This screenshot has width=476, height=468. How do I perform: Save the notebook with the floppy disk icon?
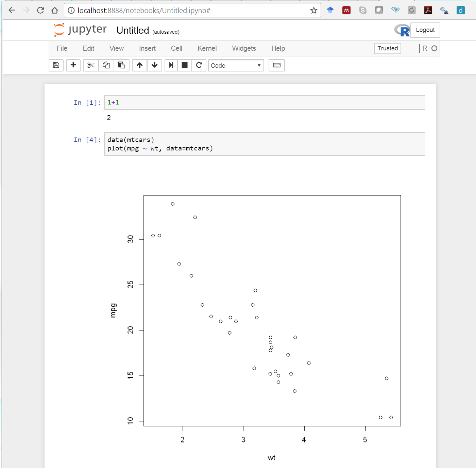(56, 65)
